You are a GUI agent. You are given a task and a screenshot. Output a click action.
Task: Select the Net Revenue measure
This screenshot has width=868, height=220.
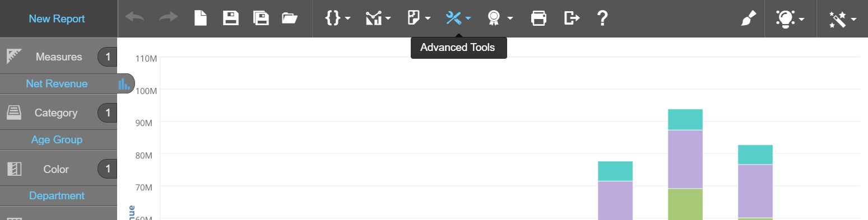(57, 83)
